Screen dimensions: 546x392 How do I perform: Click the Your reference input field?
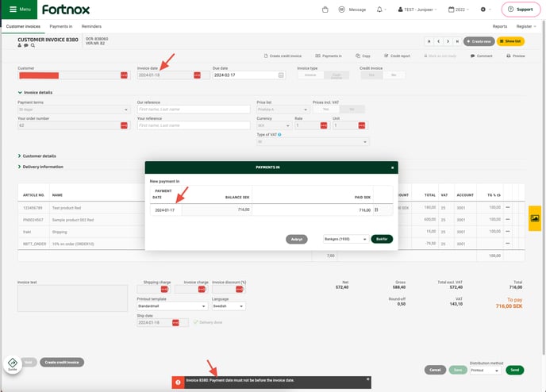click(194, 125)
